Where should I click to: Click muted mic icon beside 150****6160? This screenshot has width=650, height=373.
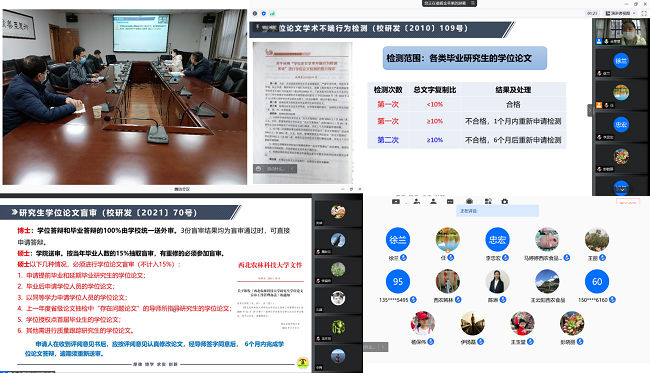click(612, 300)
